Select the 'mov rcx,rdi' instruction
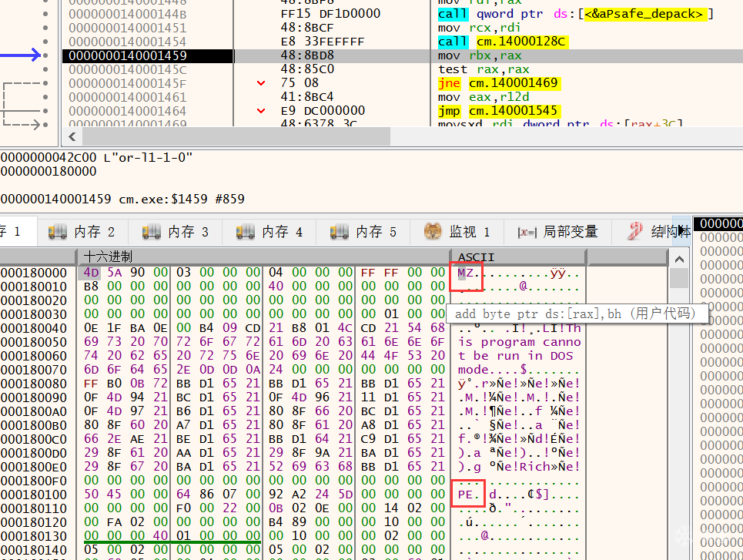 pos(480,28)
